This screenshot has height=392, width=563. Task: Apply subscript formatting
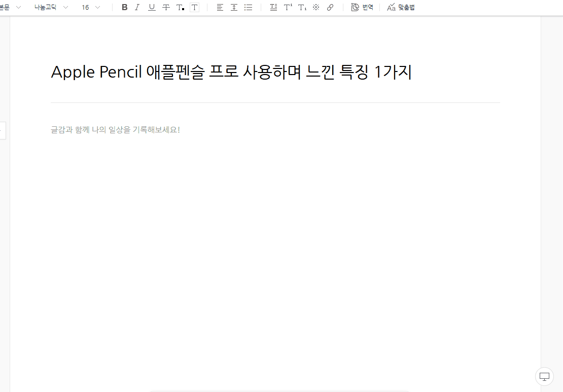pos(302,7)
